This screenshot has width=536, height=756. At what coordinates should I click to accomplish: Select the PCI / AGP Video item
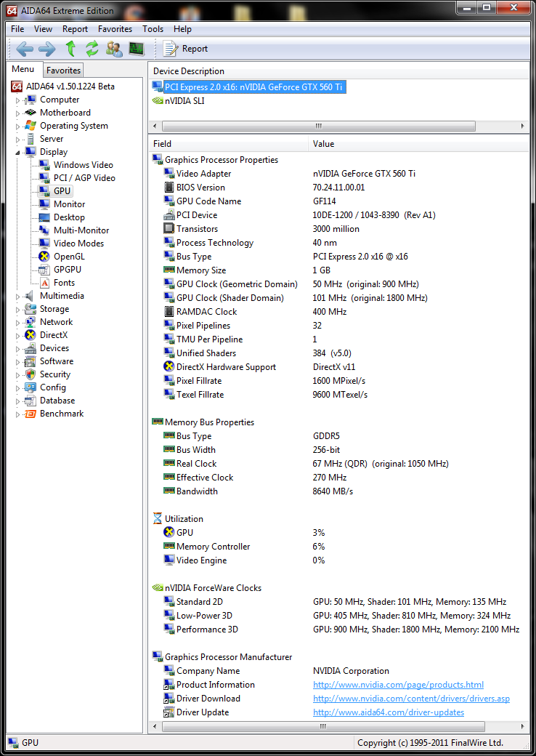84,178
